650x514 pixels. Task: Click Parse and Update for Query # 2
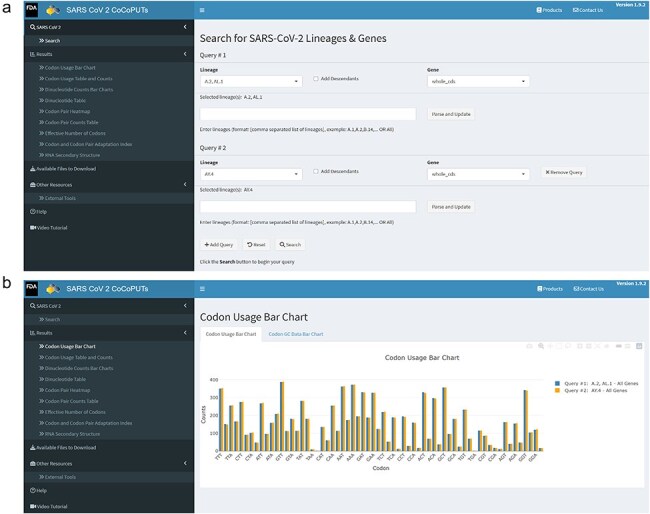point(451,207)
